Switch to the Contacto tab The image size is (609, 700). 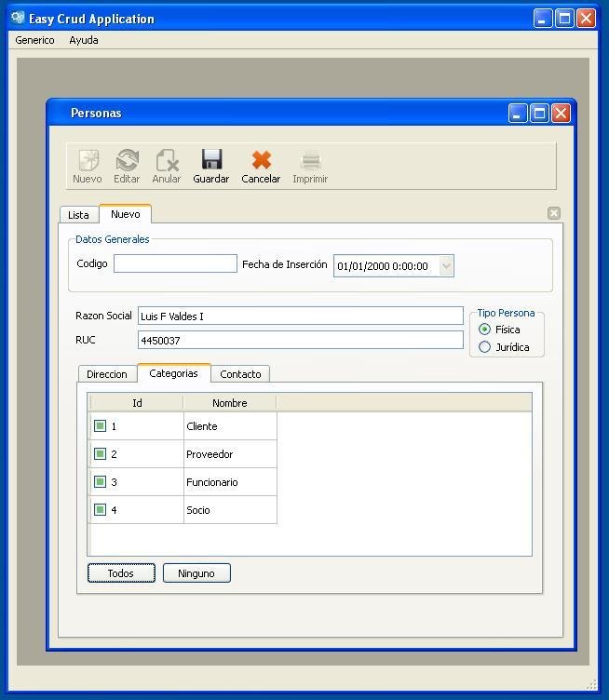point(240,374)
